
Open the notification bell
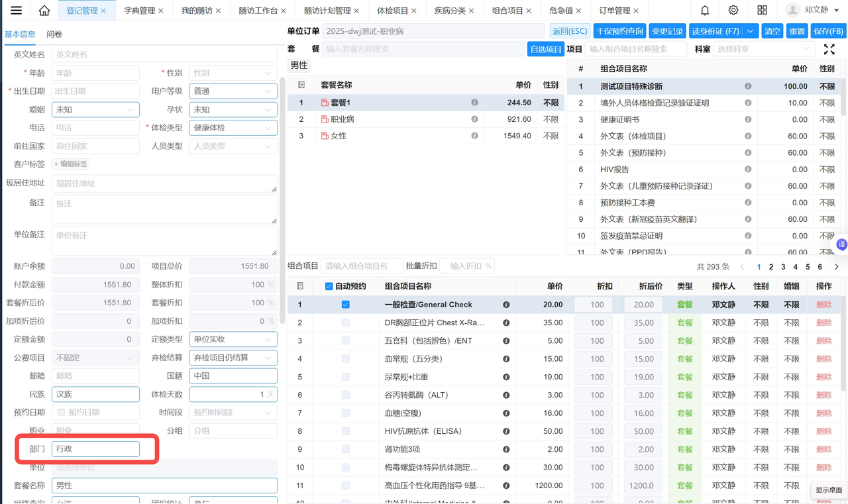[705, 11]
